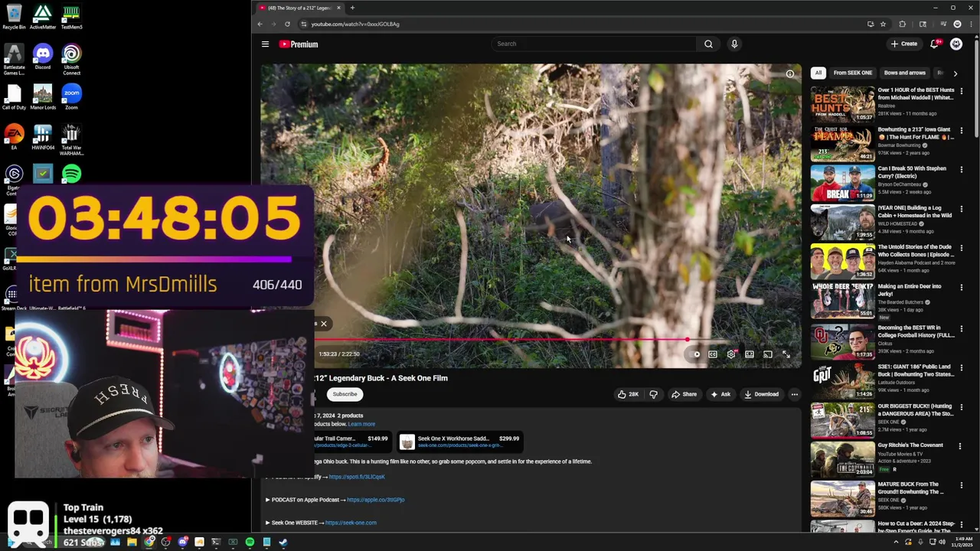Open options for Bryson DeChambeau video
The image size is (980, 551).
pos(962,170)
